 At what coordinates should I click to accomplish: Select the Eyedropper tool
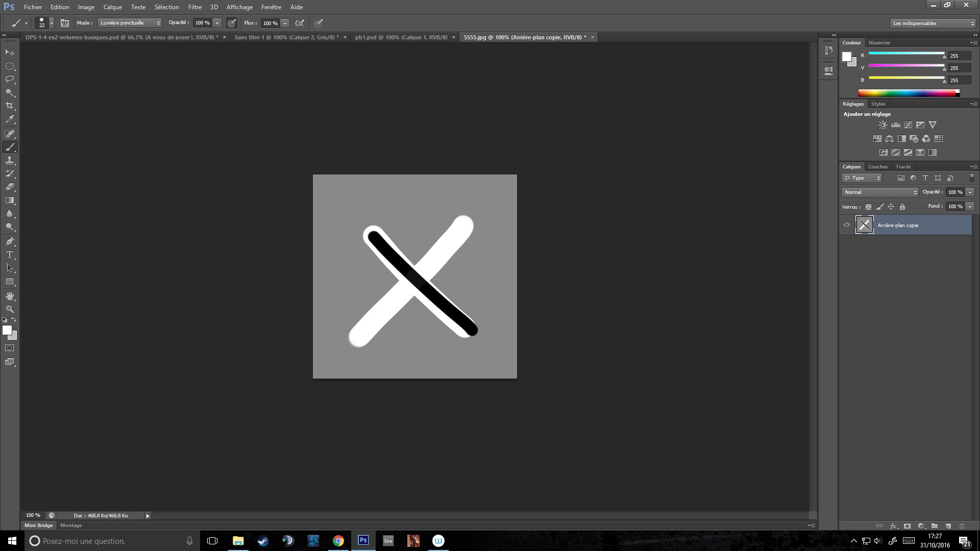click(x=10, y=119)
